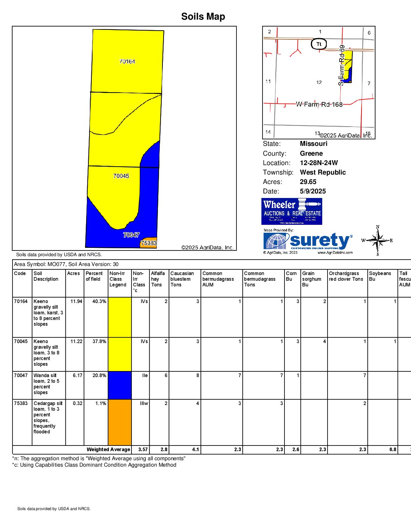This screenshot has height=532, width=411.
Task: Click the location value 12-28N-24W
Action: pyautogui.click(x=319, y=163)
